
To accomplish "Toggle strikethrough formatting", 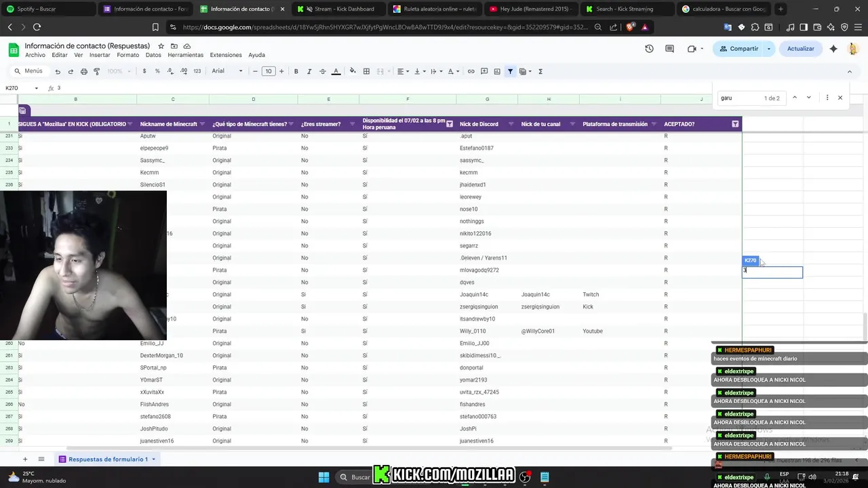I will pyautogui.click(x=322, y=71).
